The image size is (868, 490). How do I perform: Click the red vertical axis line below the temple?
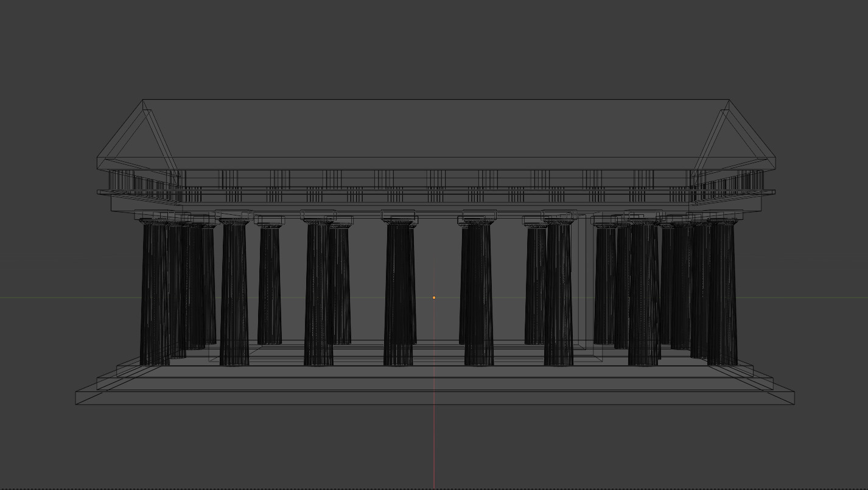[434, 444]
